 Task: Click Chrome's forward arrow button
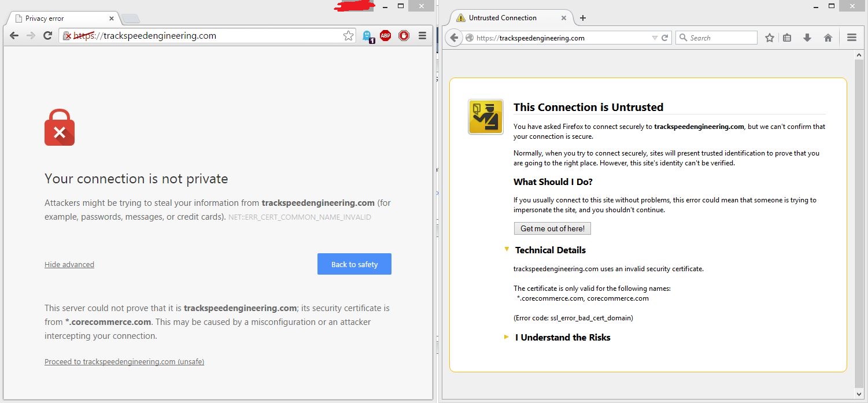click(x=31, y=36)
